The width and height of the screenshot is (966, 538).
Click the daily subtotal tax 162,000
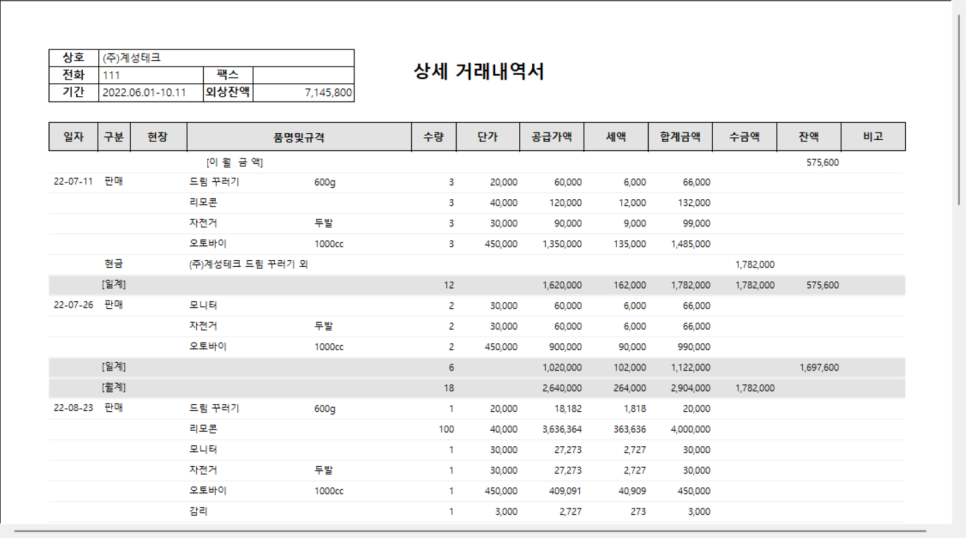630,285
